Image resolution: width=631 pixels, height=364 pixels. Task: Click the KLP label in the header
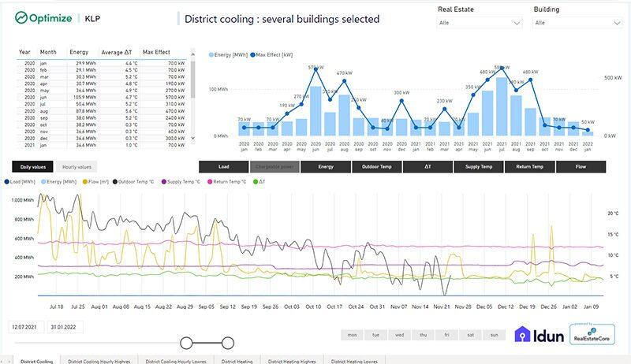click(x=92, y=18)
